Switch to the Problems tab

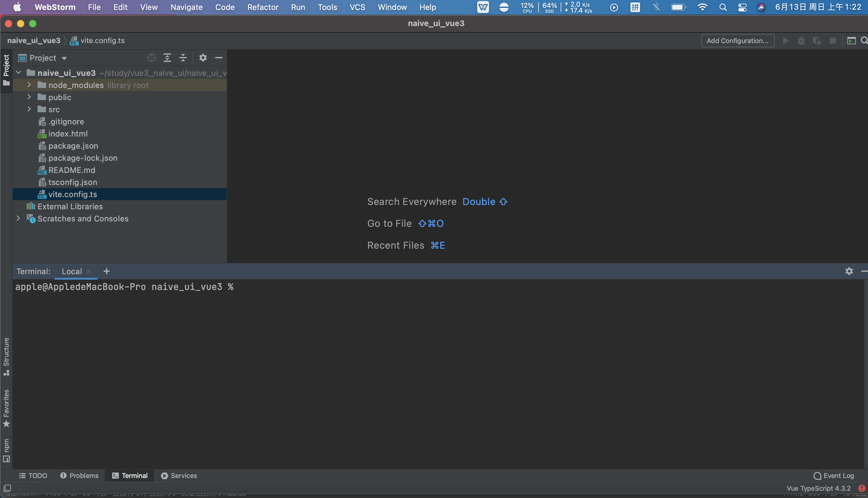click(x=79, y=476)
